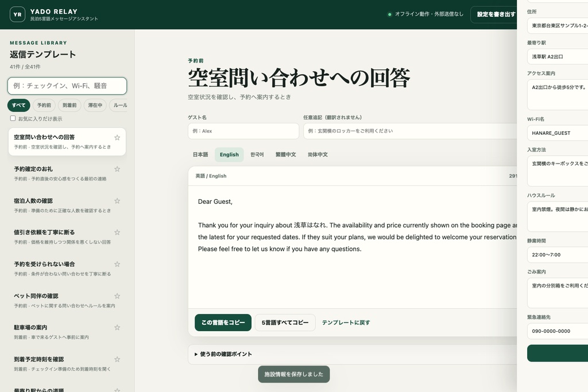588x392 pixels.
Task: Open 宿泊人数の確認 template
Action: tap(67, 205)
